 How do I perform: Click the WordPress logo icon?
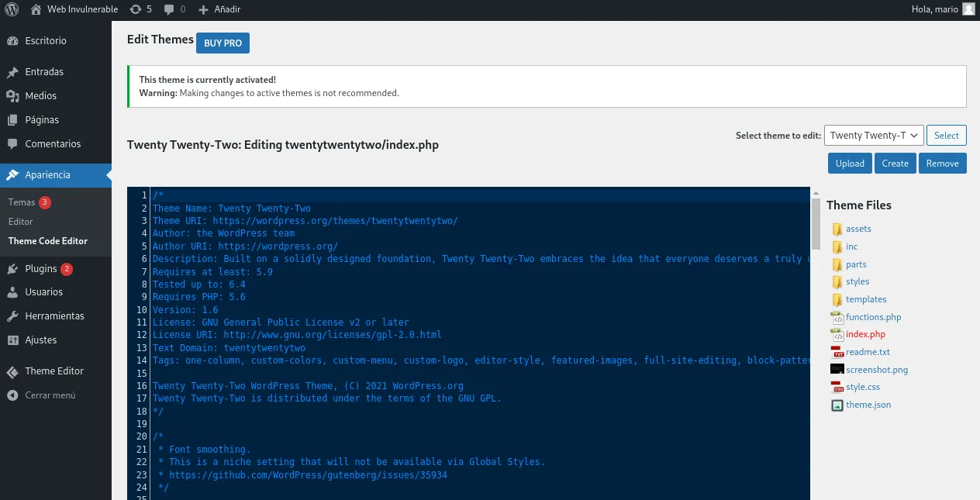coord(12,9)
